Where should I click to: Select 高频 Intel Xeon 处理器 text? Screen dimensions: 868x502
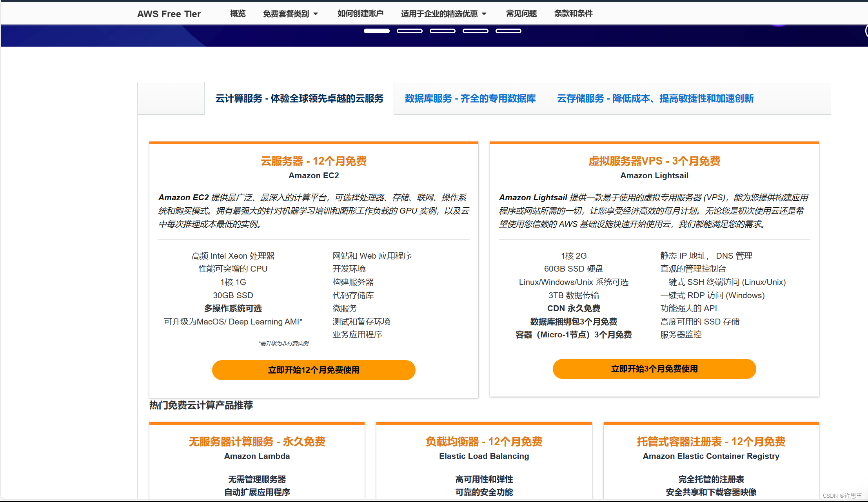pyautogui.click(x=233, y=256)
